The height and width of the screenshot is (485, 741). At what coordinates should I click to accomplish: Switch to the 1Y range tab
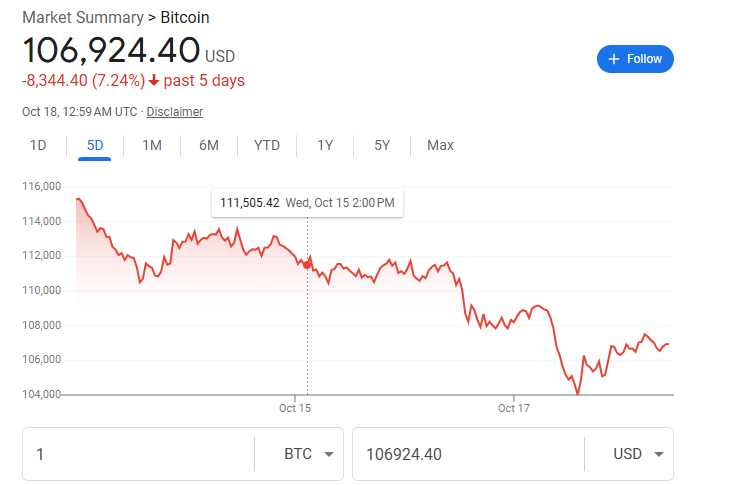coord(325,145)
